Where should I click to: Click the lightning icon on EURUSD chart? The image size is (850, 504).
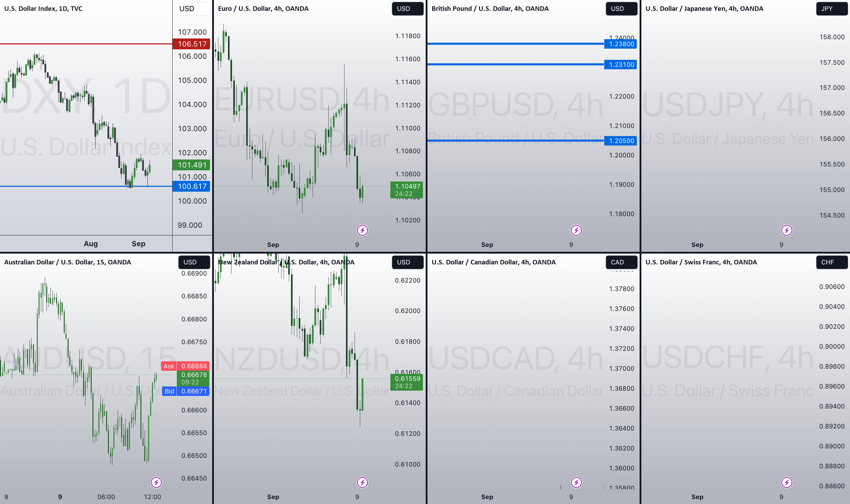pos(362,230)
